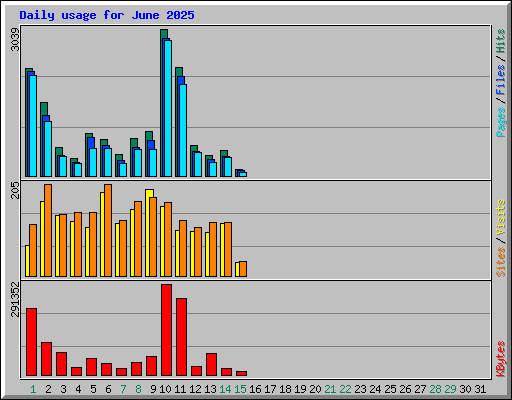Click the 291352 axis value label
The width and height of the screenshot is (512, 400).
coord(15,299)
